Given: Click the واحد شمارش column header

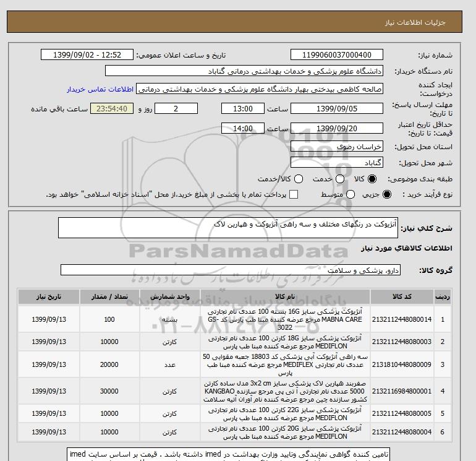Looking at the screenshot, I should (170, 296).
